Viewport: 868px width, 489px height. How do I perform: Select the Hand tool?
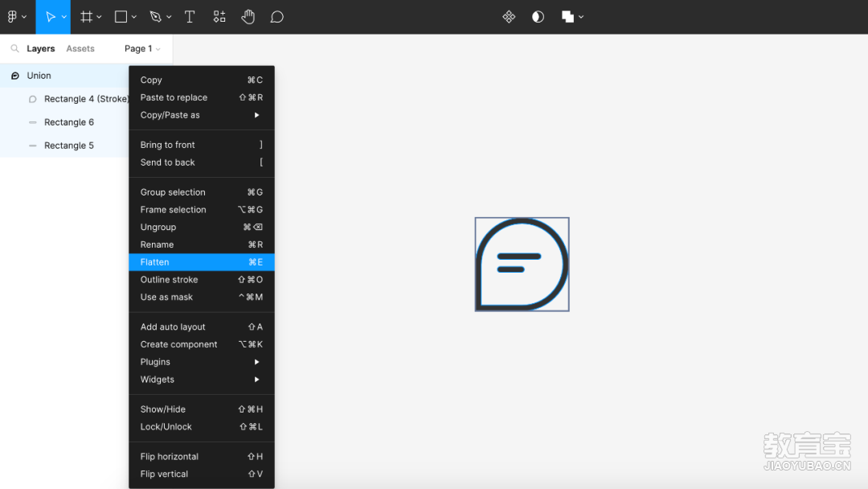pos(248,17)
